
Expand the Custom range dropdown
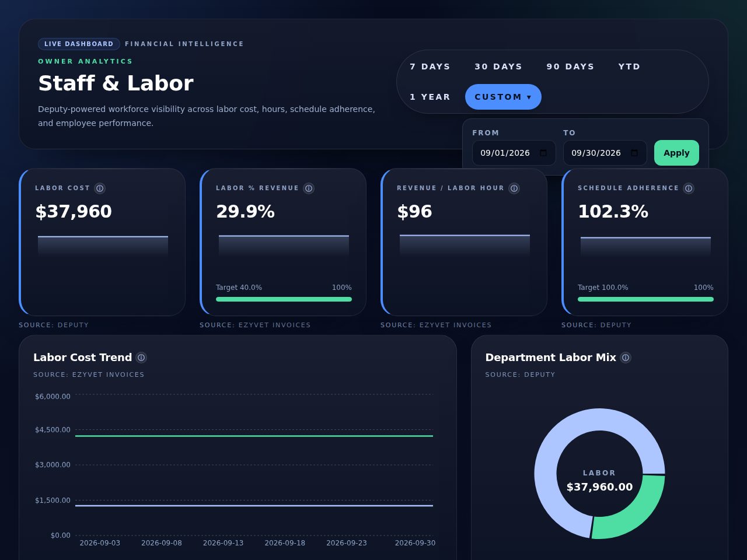point(503,97)
